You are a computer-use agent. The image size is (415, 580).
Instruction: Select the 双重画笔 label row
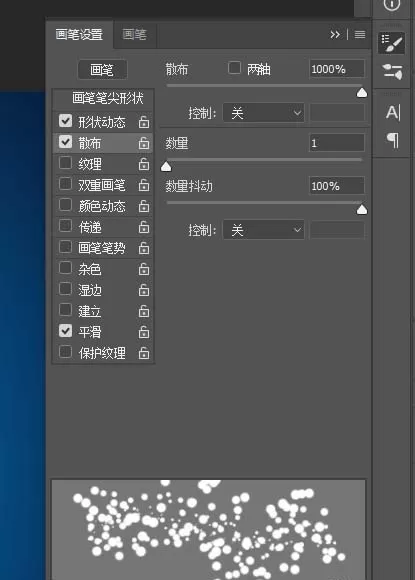click(x=102, y=185)
